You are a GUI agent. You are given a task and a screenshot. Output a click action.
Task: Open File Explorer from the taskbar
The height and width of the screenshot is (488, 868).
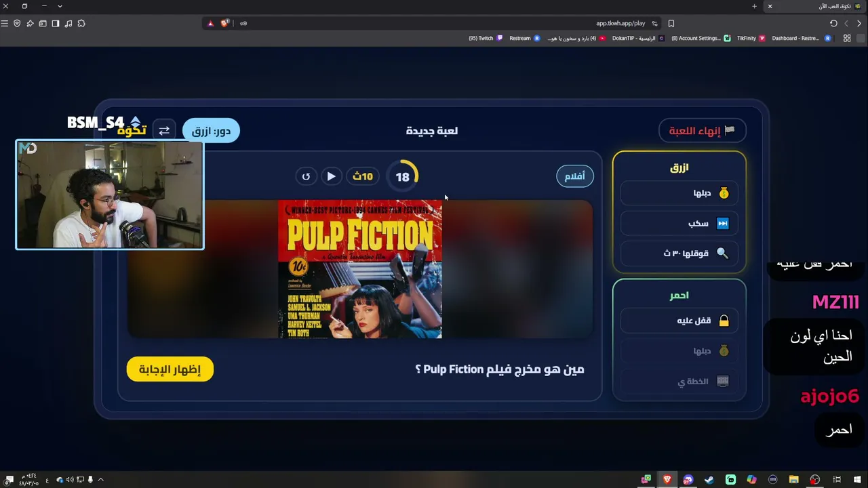(793, 480)
